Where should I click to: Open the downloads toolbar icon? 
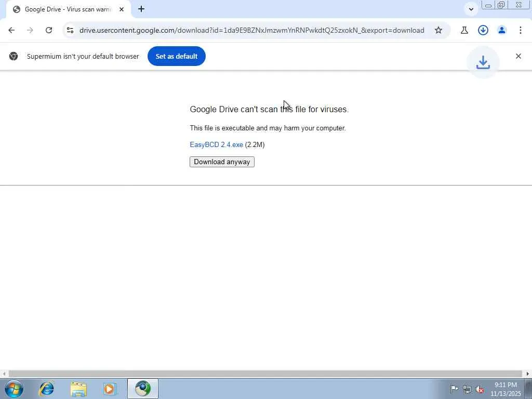[483, 30]
